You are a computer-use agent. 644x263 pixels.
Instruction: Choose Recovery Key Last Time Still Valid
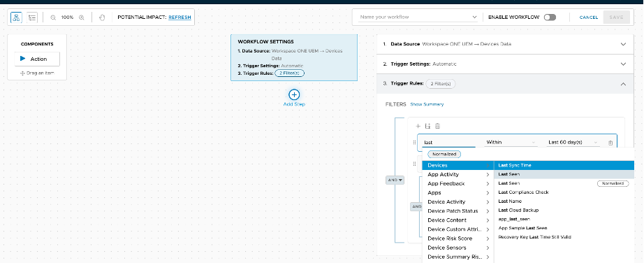point(564,237)
